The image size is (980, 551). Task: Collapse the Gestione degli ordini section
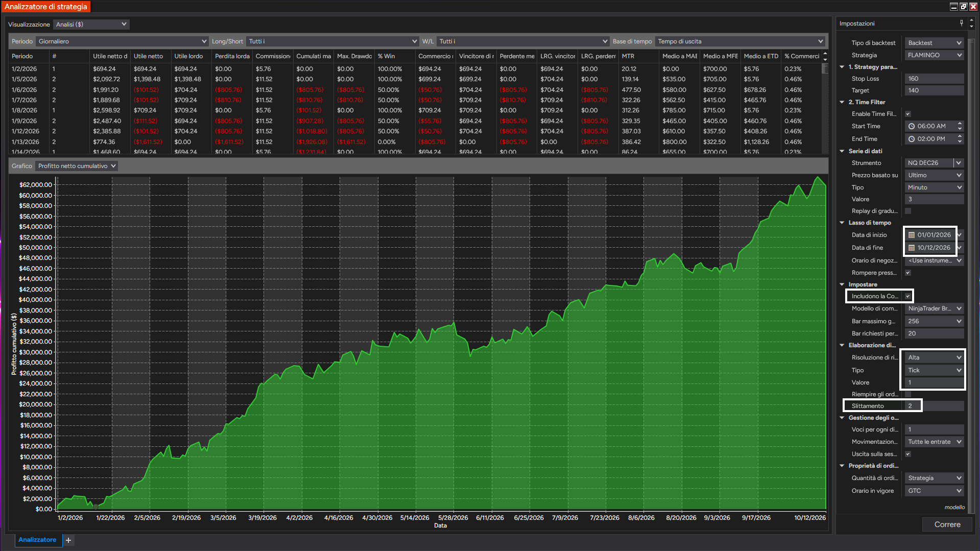(842, 418)
